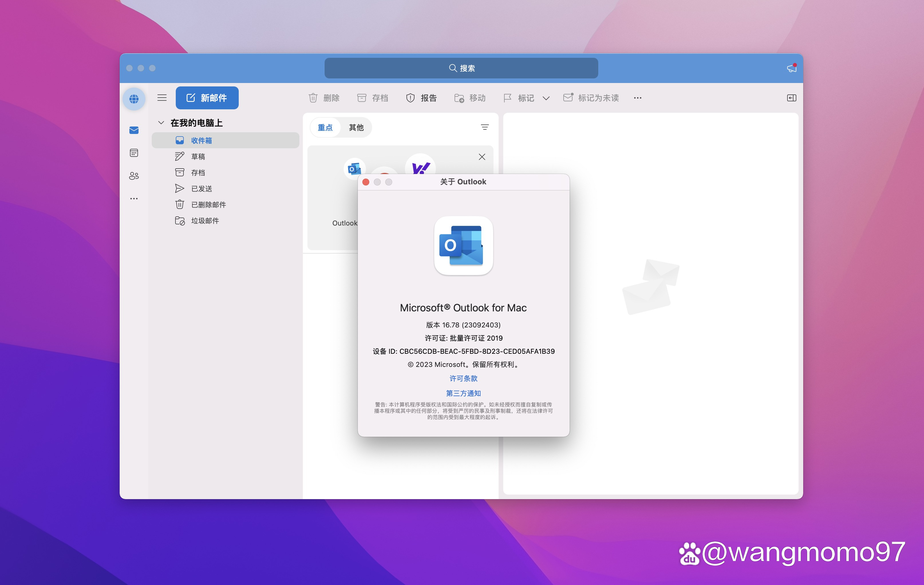924x585 pixels.
Task: Click the 删除 trash toolbar item
Action: [x=324, y=98]
